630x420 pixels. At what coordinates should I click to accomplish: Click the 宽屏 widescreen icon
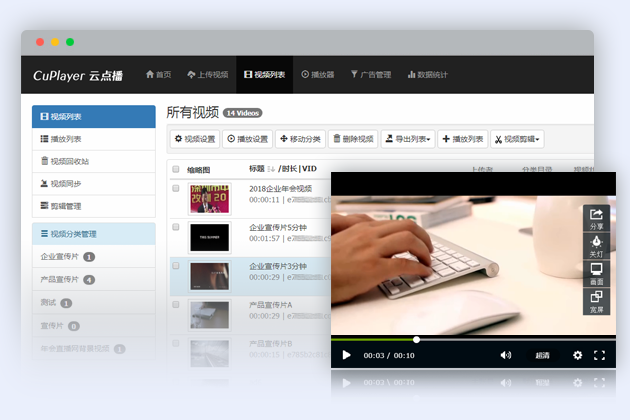coord(596,301)
